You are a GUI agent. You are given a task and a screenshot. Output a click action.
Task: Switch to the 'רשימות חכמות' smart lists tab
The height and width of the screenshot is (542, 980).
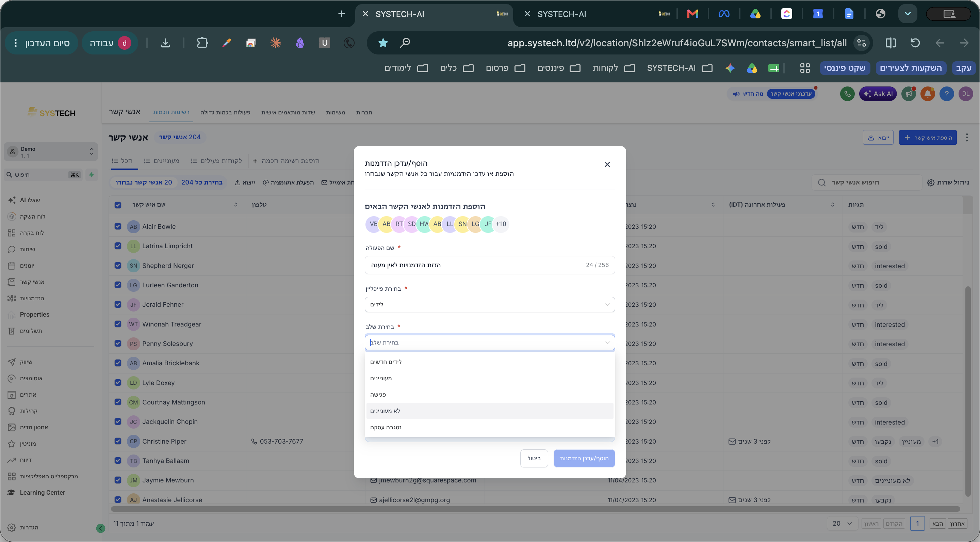tap(171, 112)
